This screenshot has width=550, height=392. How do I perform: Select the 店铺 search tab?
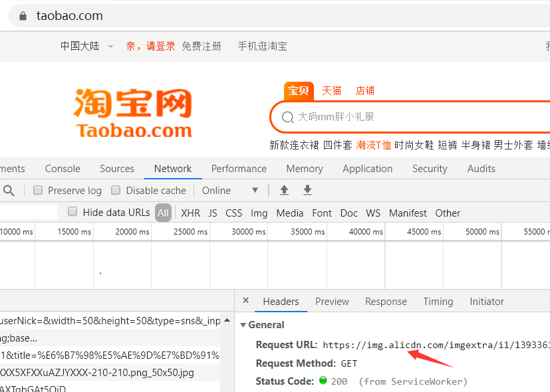point(365,91)
